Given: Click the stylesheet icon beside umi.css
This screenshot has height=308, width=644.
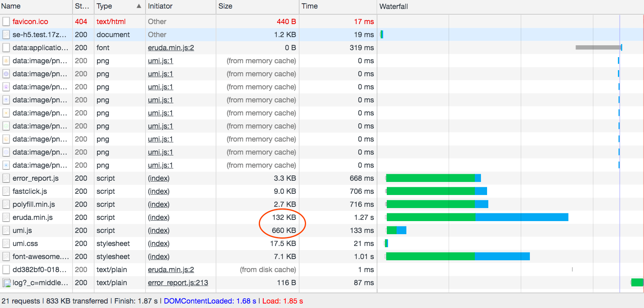Looking at the screenshot, I should point(6,244).
